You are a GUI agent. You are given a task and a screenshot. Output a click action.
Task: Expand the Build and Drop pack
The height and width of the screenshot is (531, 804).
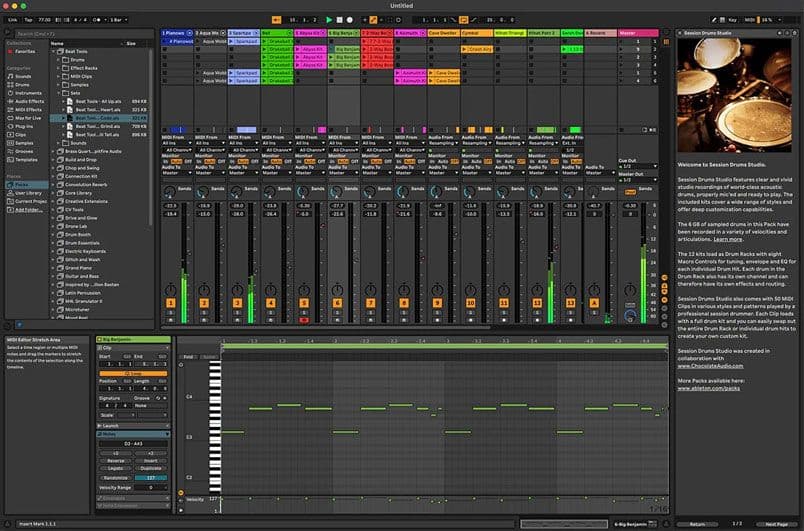click(53, 160)
